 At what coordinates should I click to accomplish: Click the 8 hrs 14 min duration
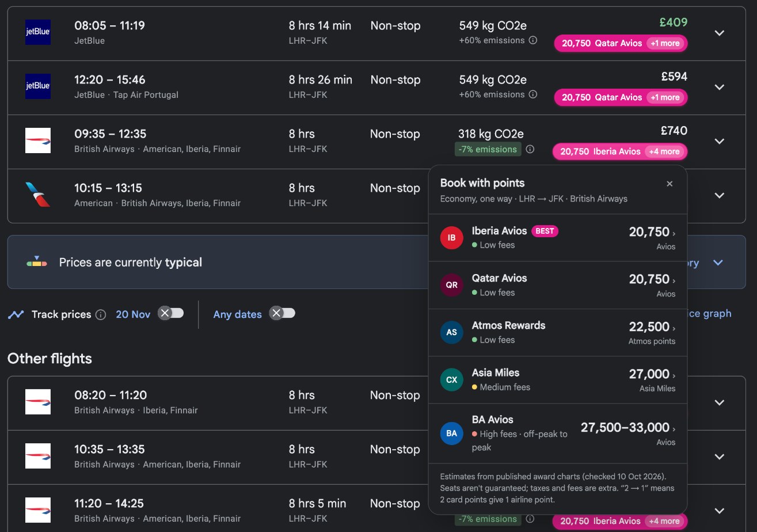click(320, 25)
